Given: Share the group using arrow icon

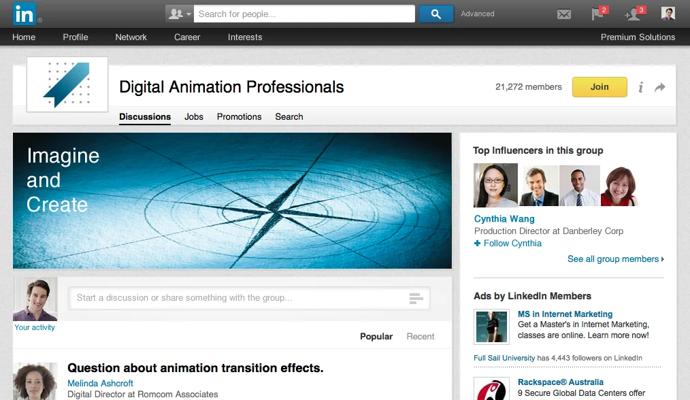Looking at the screenshot, I should [x=660, y=87].
